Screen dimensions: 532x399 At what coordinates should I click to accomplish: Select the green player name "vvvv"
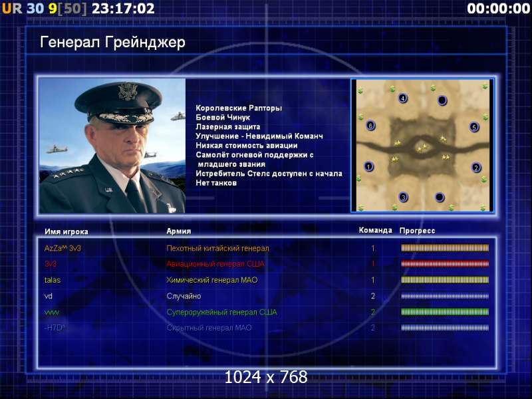(52, 312)
